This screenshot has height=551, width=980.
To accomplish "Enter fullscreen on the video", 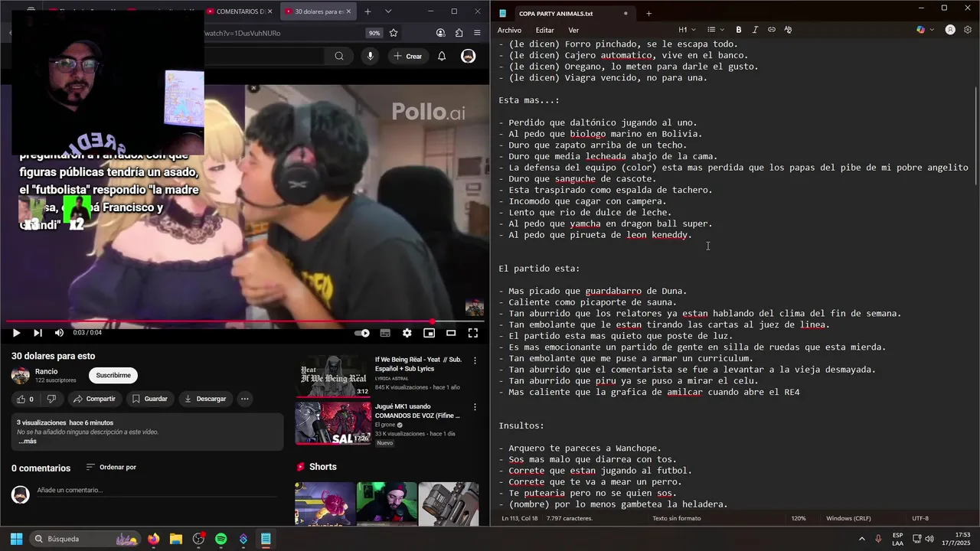I will [473, 333].
